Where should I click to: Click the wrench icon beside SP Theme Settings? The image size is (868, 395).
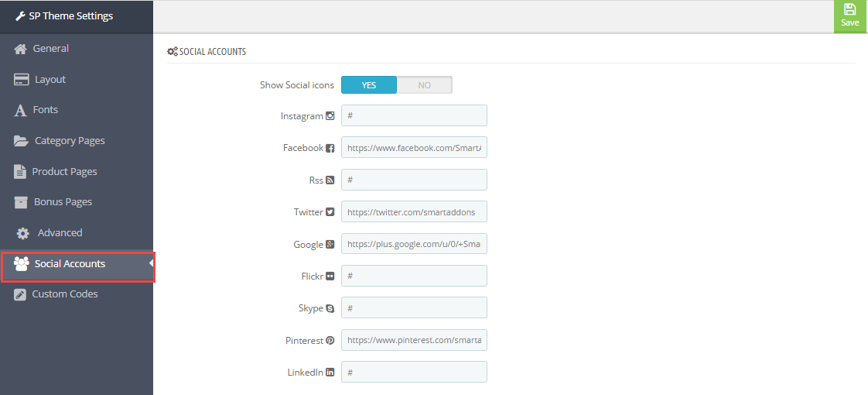point(20,16)
